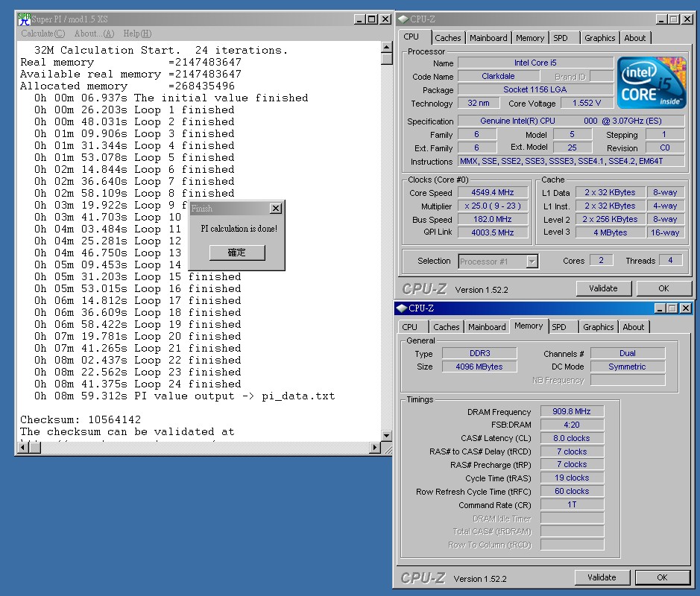Click the pi_data.txt output line
The width and height of the screenshot is (700, 596).
(184, 396)
